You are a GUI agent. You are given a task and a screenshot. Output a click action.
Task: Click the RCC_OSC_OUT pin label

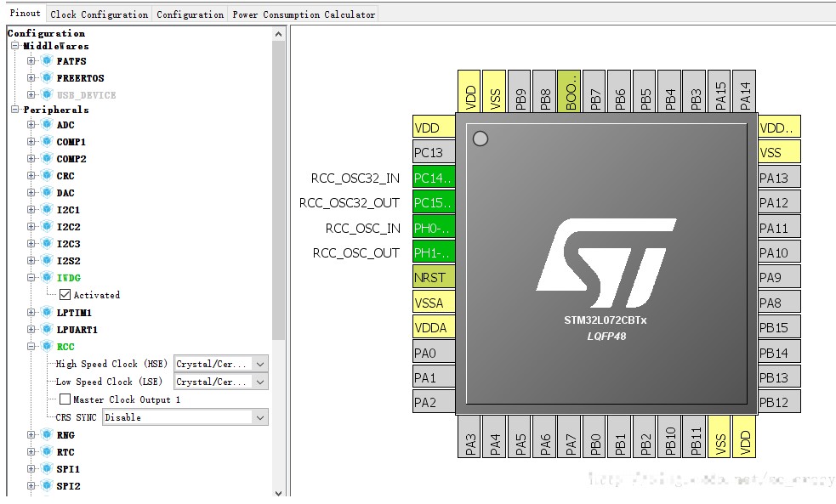coord(356,253)
